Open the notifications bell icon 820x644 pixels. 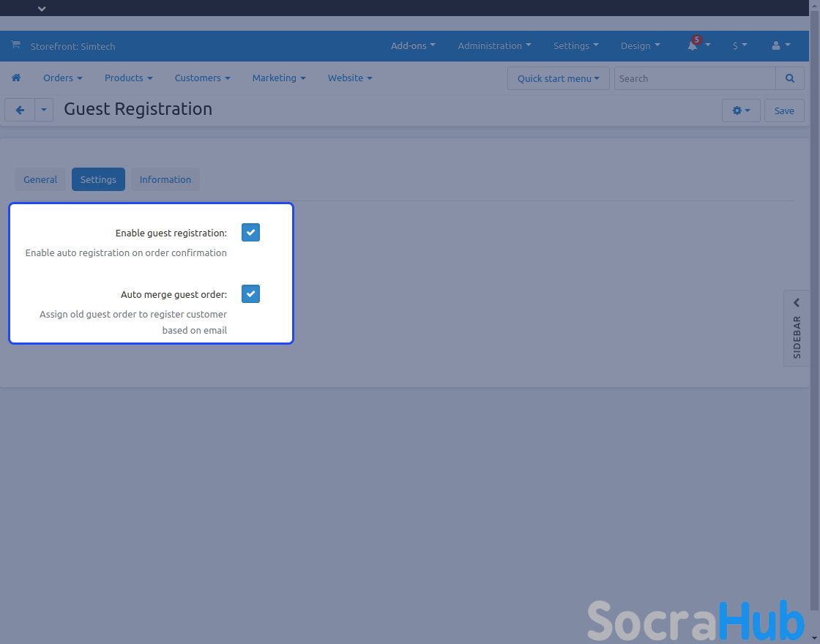pyautogui.click(x=693, y=45)
